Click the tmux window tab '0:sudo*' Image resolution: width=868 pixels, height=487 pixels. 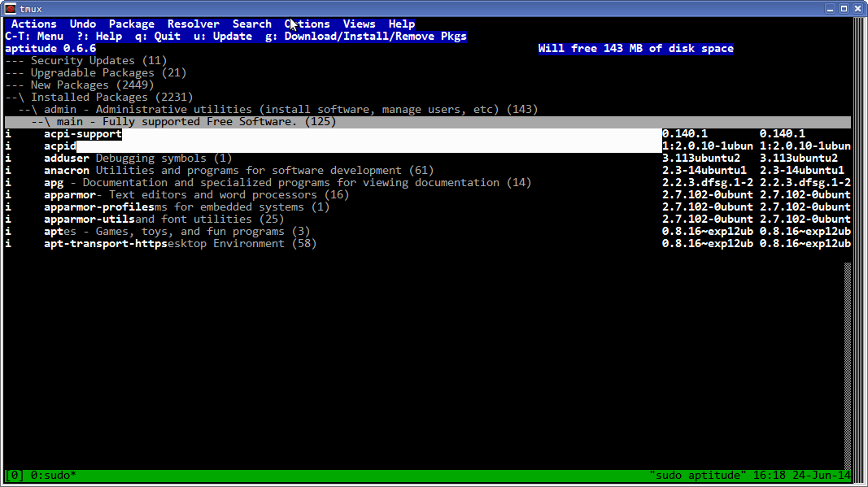[53, 476]
